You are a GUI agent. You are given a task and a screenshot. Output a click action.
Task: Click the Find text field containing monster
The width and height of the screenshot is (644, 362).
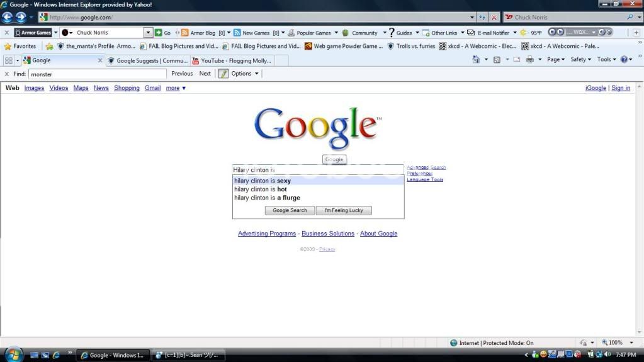(98, 74)
